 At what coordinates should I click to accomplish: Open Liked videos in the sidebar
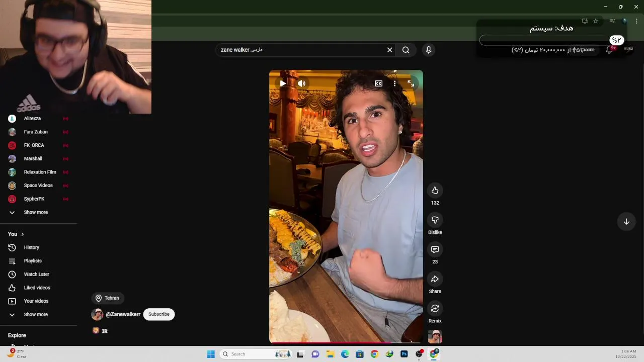[38, 288]
